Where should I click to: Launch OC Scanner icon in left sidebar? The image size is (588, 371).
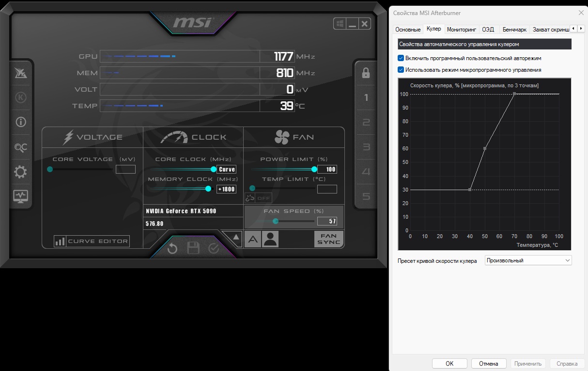click(x=20, y=147)
